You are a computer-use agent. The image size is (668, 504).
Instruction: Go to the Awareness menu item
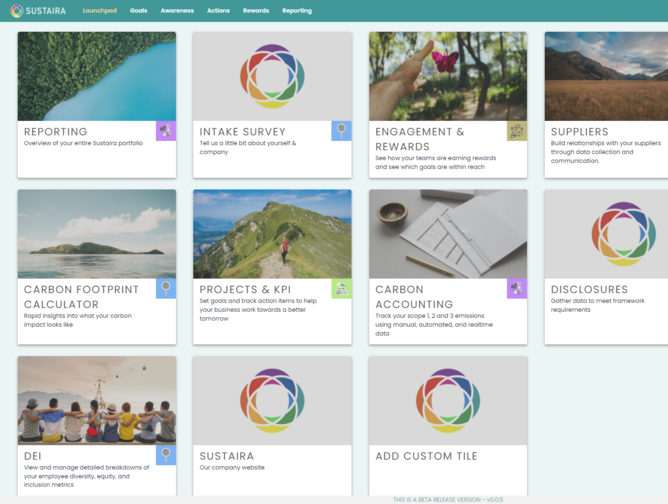point(177,11)
